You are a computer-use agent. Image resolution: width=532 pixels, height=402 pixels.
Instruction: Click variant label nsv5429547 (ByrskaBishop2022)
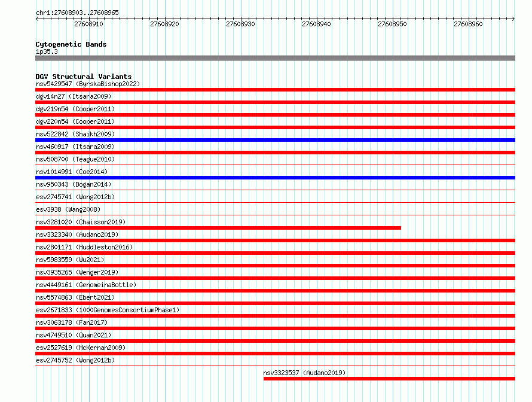(88, 84)
